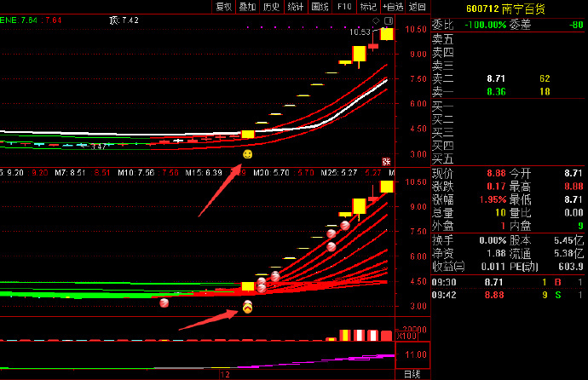Click the 卖五 order row label
This screenshot has width=588, height=380.
pos(442,39)
